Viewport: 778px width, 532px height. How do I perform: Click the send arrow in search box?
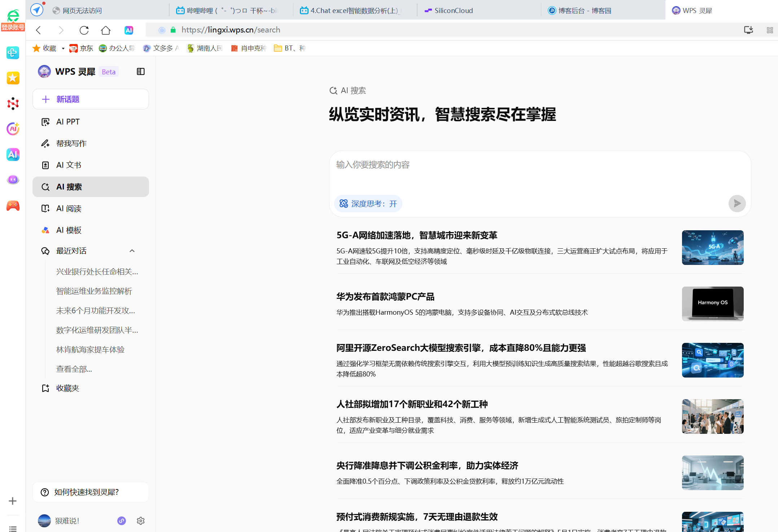click(737, 204)
